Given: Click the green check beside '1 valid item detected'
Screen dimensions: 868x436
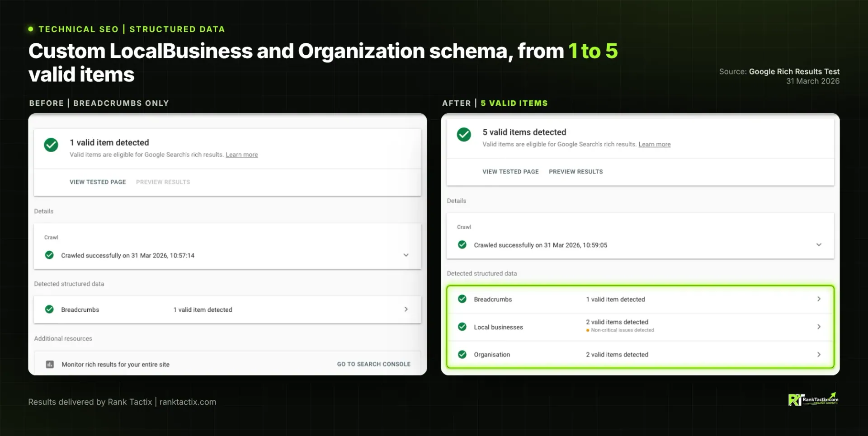Looking at the screenshot, I should (x=51, y=145).
